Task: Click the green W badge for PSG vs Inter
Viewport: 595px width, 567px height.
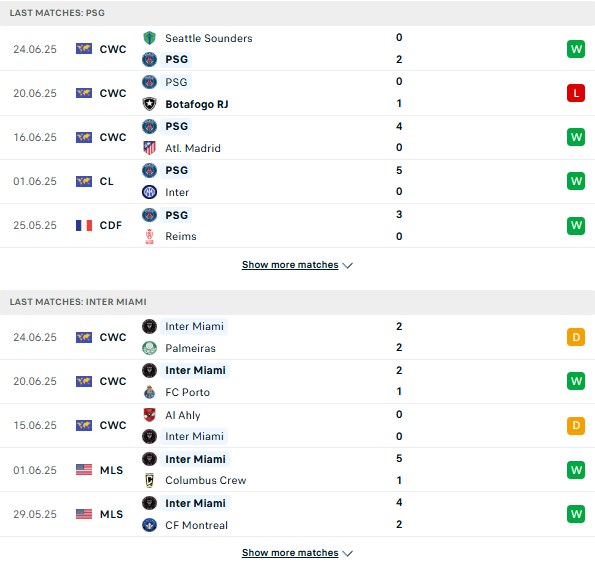Action: (x=576, y=181)
